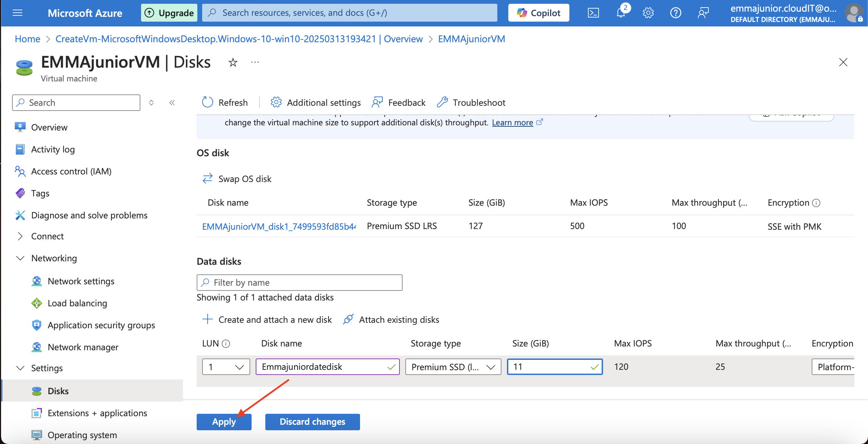Open the Learn more link

coord(512,123)
